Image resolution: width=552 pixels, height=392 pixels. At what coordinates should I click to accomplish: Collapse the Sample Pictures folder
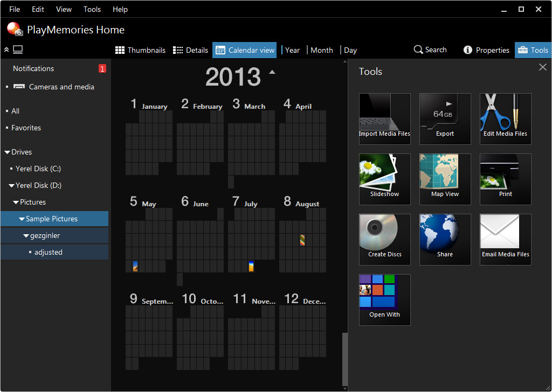point(22,219)
